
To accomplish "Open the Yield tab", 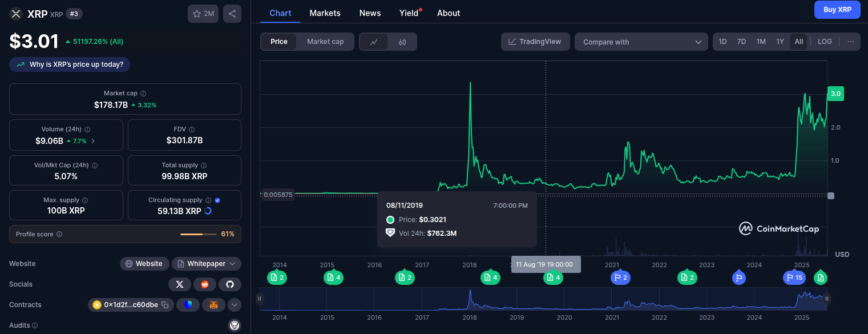I will pyautogui.click(x=409, y=13).
